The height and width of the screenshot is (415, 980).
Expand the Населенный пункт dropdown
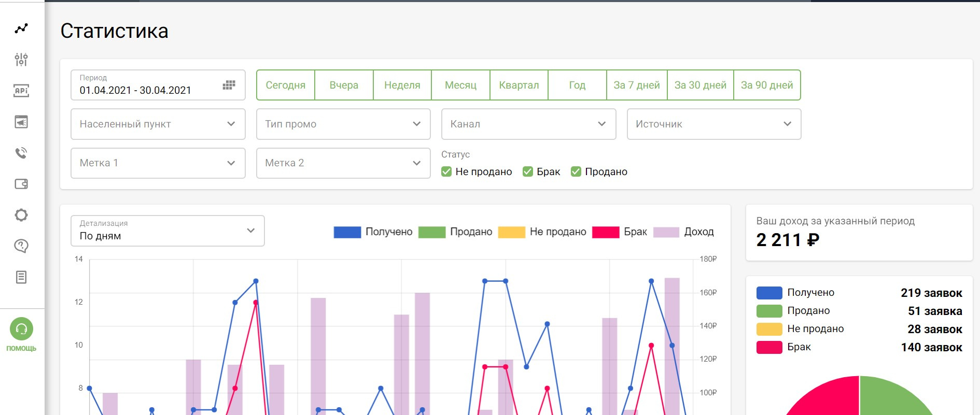point(158,124)
